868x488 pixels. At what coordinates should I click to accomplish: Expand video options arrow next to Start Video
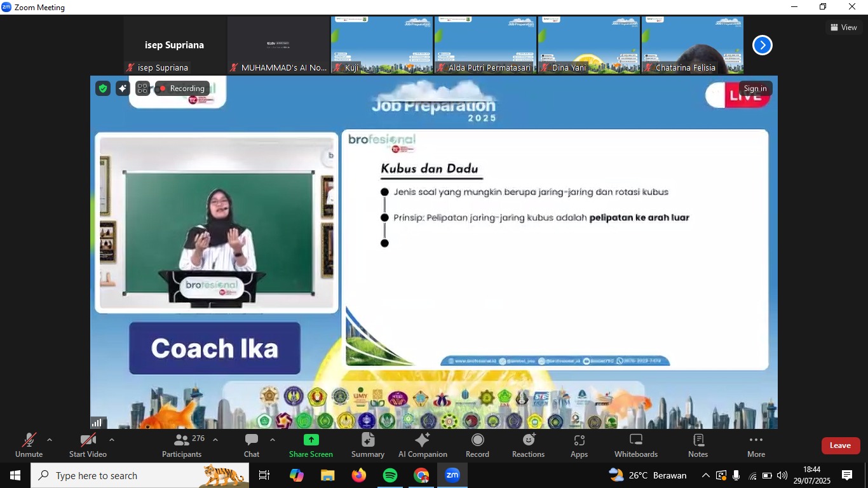pos(112,440)
